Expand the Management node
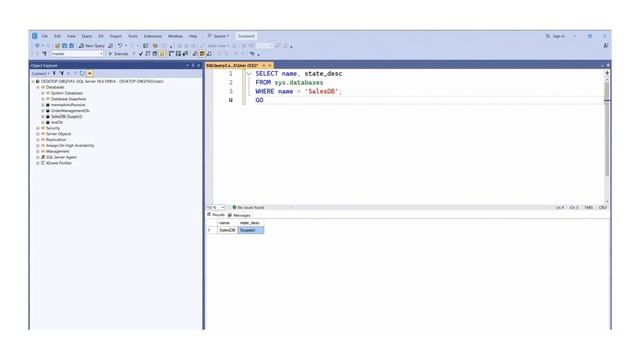640x360 pixels. pyautogui.click(x=38, y=151)
